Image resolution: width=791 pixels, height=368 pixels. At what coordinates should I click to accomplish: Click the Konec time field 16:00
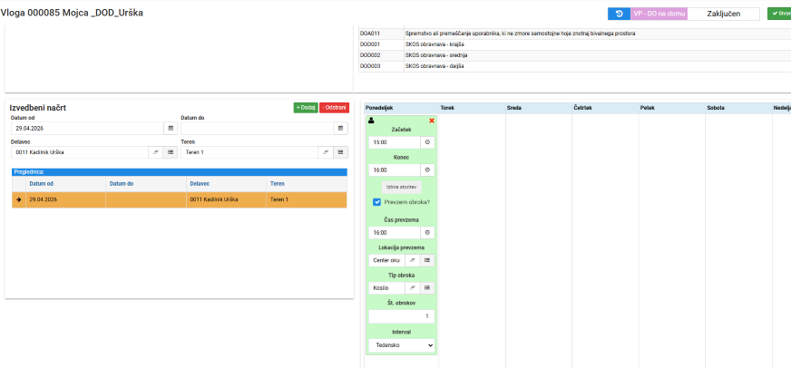click(x=394, y=170)
